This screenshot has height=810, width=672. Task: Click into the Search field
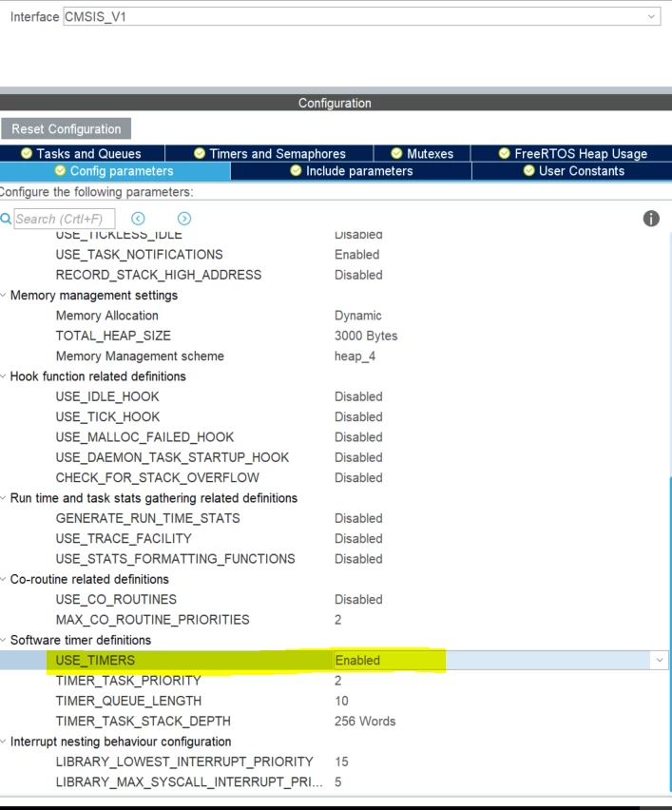65,219
